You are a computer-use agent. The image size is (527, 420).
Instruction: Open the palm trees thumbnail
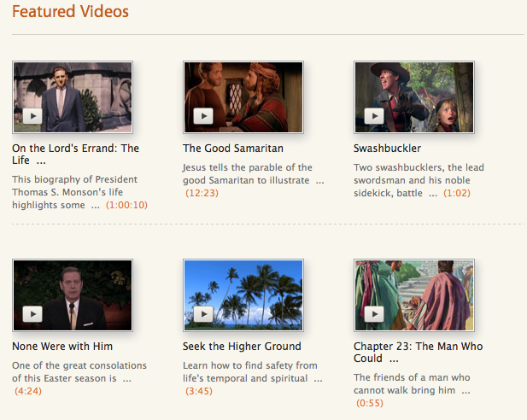tap(243, 295)
